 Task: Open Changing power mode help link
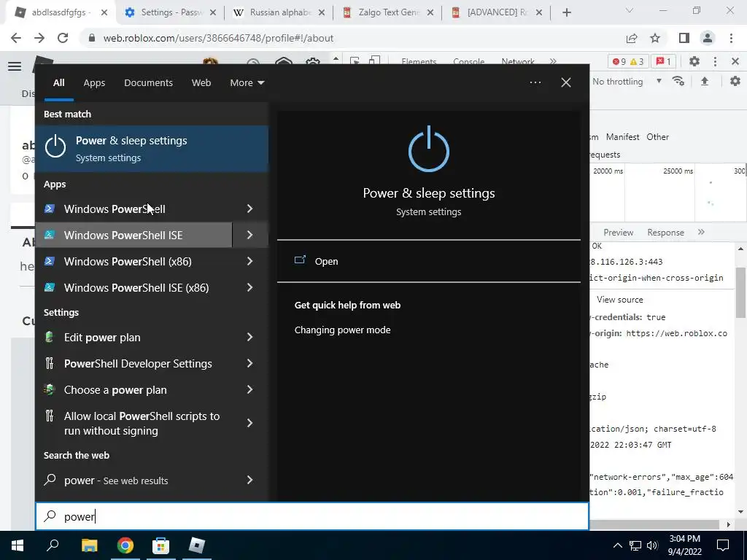343,330
